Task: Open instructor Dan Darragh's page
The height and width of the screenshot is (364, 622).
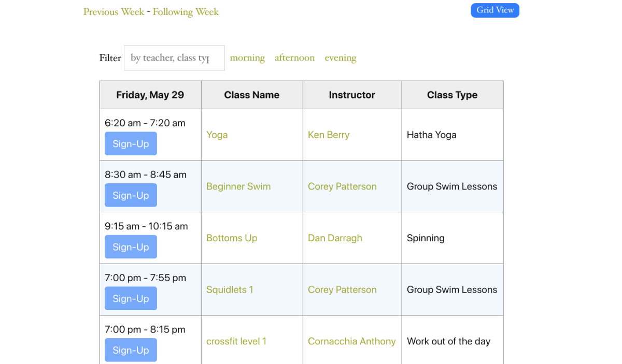Action: tap(335, 238)
